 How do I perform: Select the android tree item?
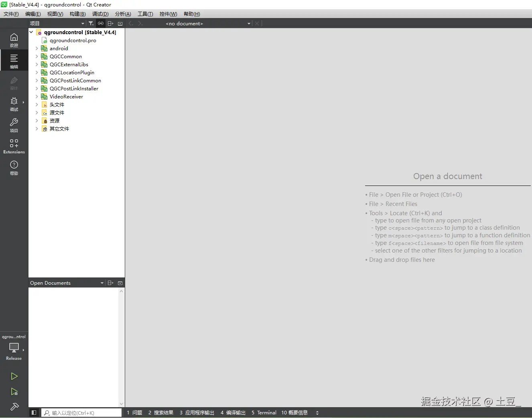click(x=59, y=48)
